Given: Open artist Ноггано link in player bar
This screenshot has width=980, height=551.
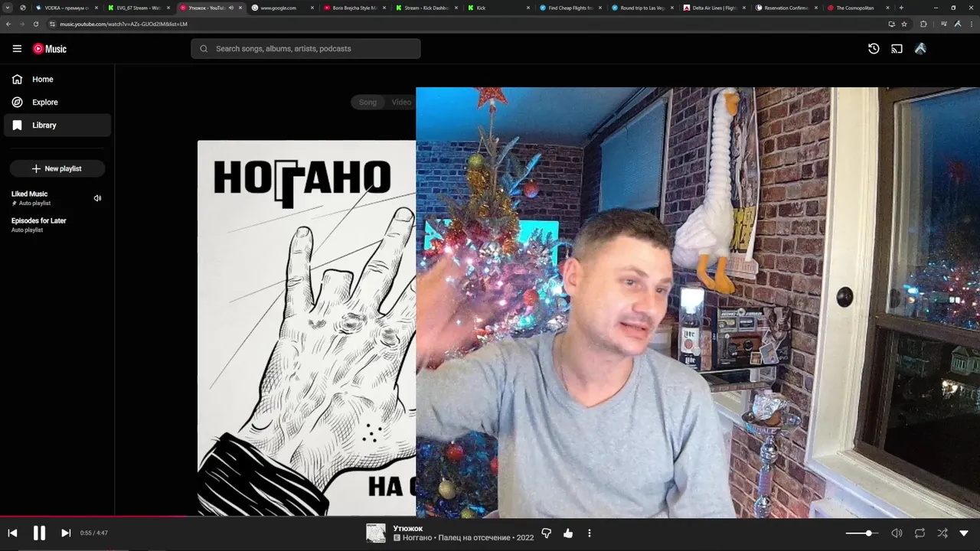Looking at the screenshot, I should pyautogui.click(x=417, y=538).
